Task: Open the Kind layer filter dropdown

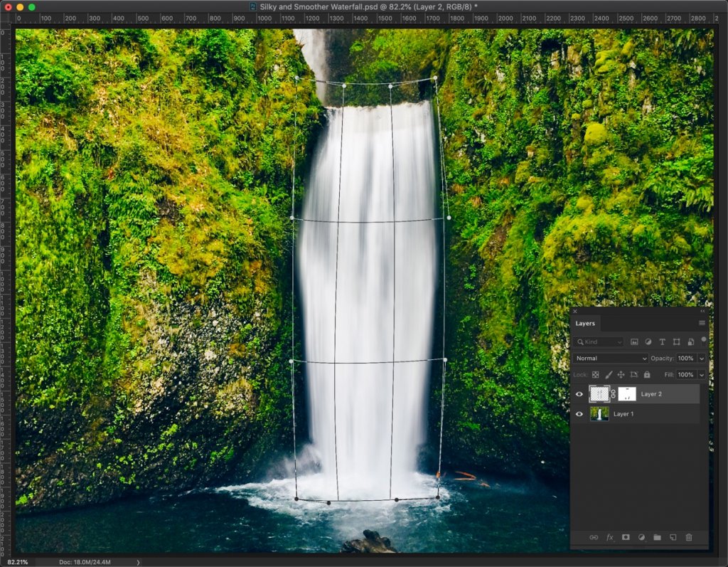Action: coord(599,341)
